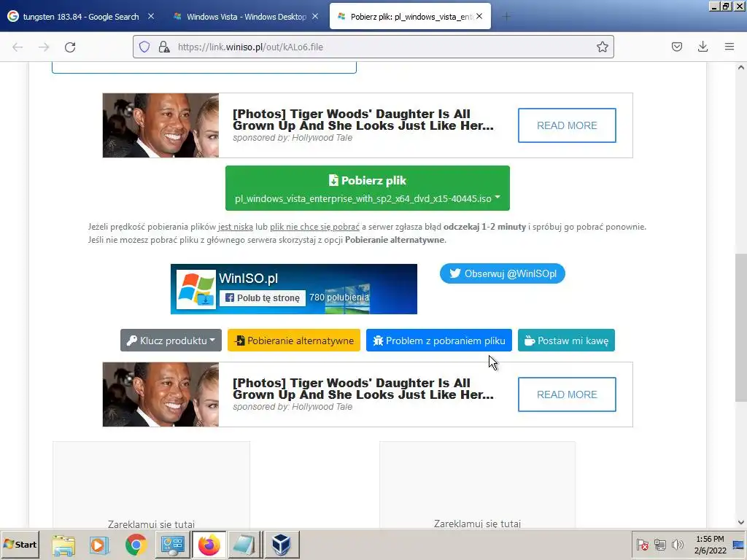Image resolution: width=747 pixels, height=560 pixels.
Task: Click the Action Center flag tray icon
Action: tap(642, 544)
